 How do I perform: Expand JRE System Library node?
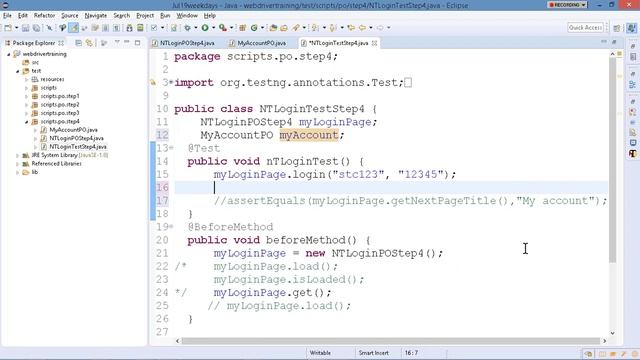(x=18, y=156)
